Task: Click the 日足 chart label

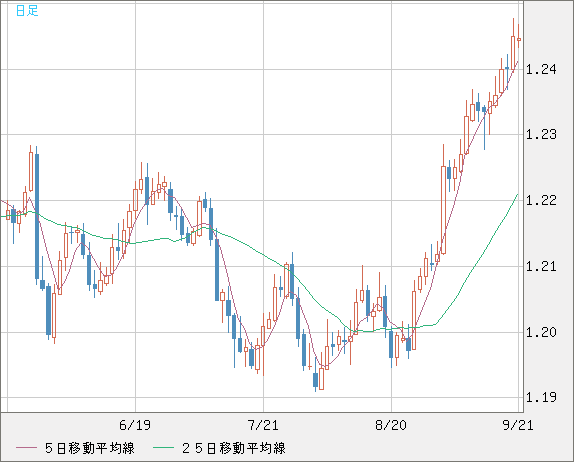Action: [x=27, y=11]
